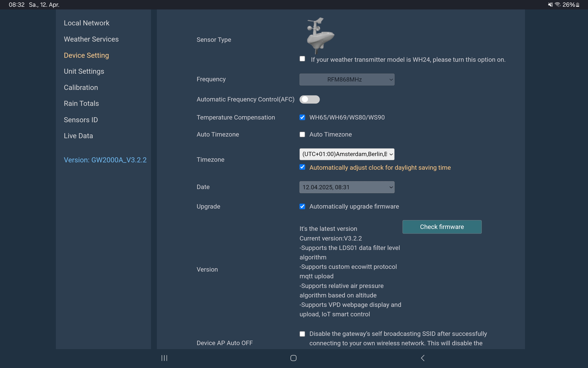Tap the Android home button icon

[293, 358]
